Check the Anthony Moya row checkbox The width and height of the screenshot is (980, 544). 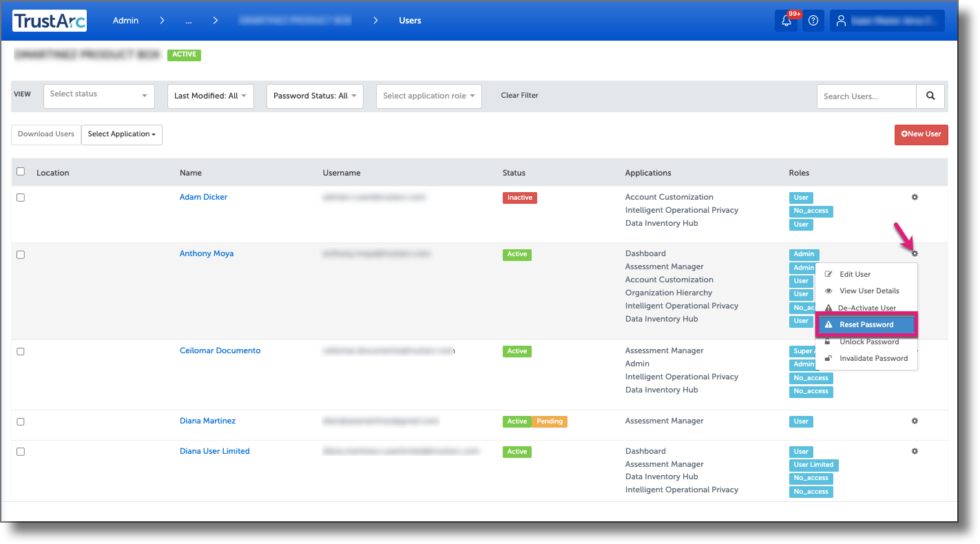pyautogui.click(x=21, y=255)
